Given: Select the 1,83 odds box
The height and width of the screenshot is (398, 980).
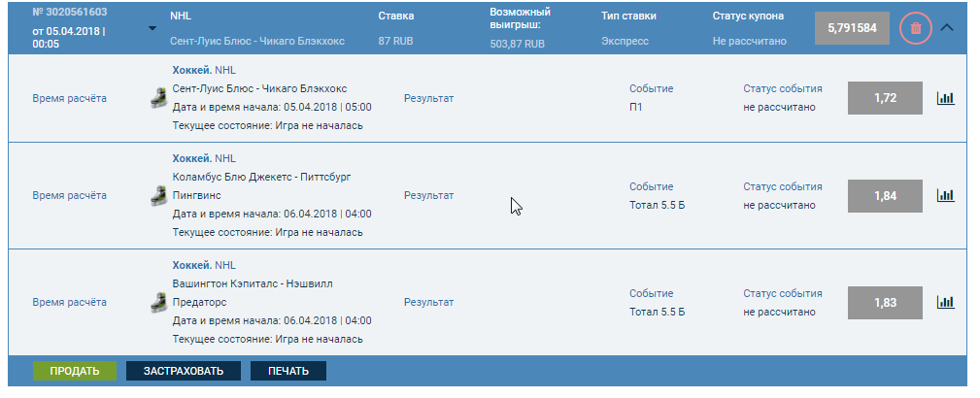Looking at the screenshot, I should [x=885, y=302].
